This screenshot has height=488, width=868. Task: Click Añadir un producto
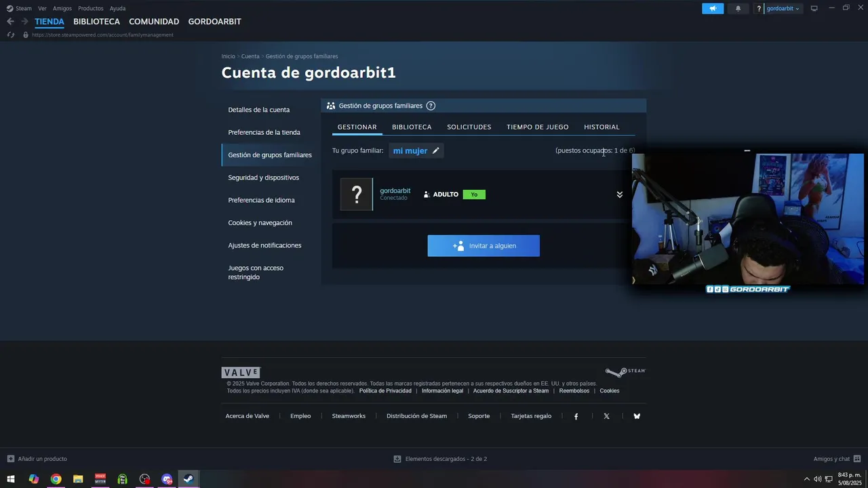(37, 459)
